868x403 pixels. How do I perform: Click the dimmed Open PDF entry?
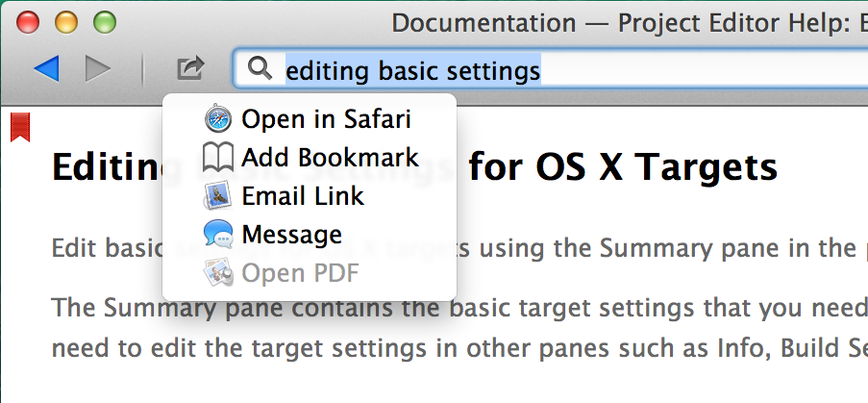(x=310, y=272)
